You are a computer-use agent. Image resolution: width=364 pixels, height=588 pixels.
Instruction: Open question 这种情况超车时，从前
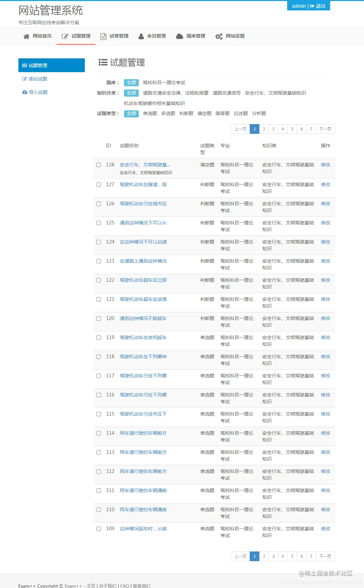click(143, 529)
